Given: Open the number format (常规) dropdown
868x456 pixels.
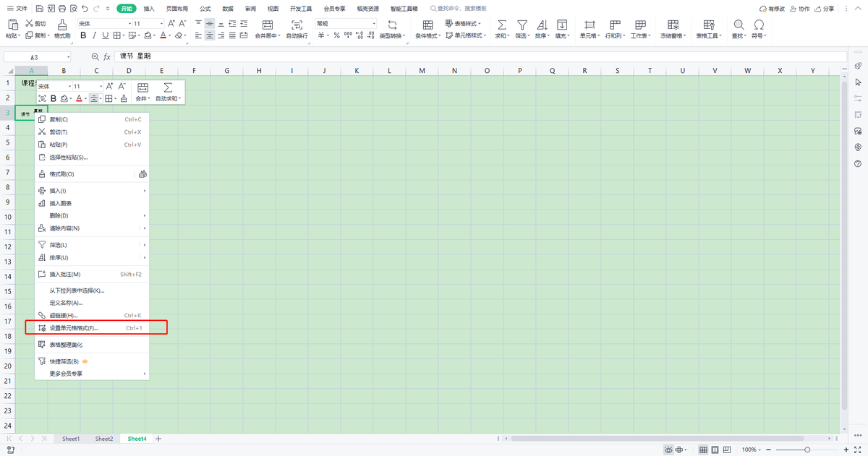Looking at the screenshot, I should coord(373,24).
